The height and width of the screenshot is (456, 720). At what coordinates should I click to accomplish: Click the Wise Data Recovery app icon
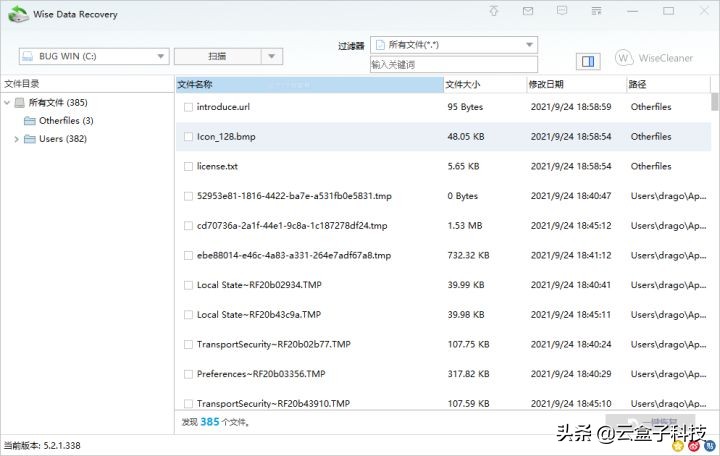[18, 13]
